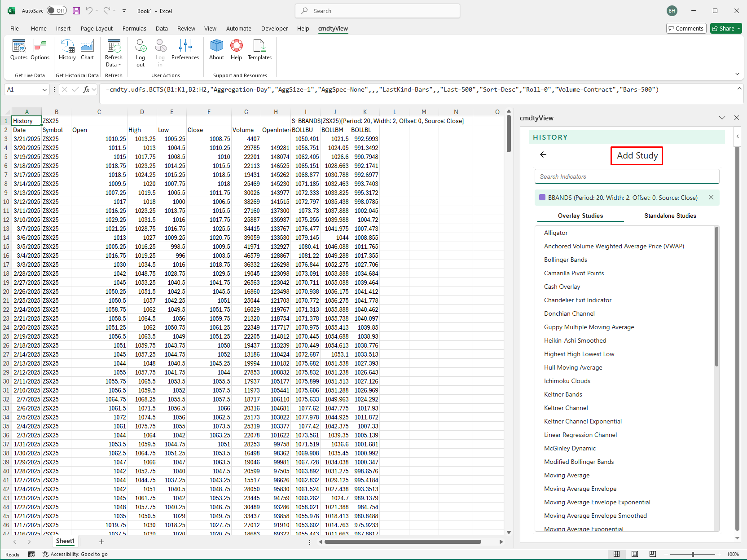
Task: Open the Comments button
Action: 686,28
